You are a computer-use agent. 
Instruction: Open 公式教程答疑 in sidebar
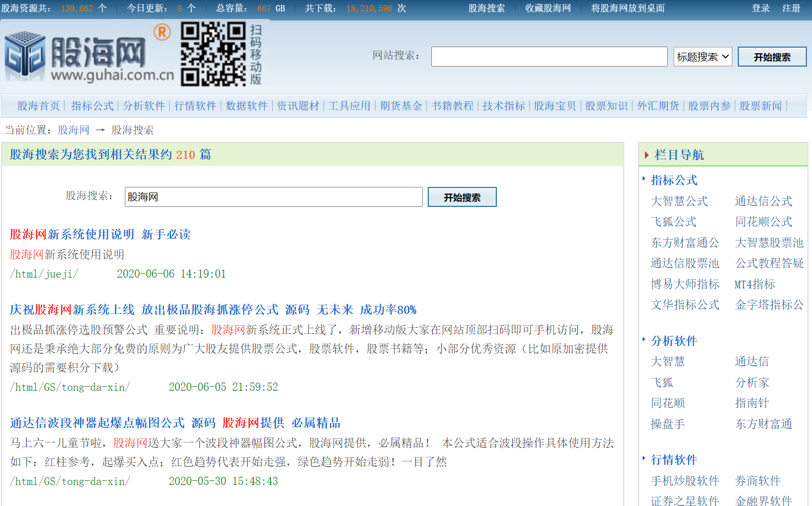[770, 263]
